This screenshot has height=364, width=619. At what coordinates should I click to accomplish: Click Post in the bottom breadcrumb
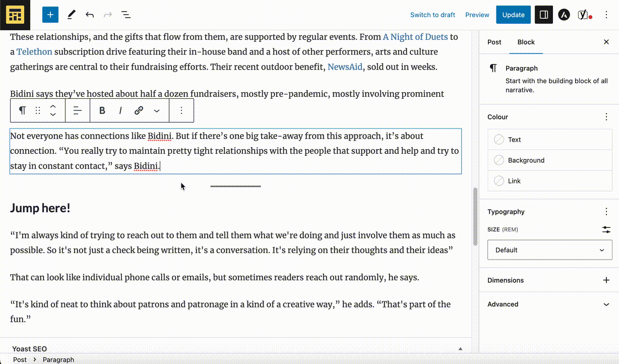pyautogui.click(x=20, y=359)
